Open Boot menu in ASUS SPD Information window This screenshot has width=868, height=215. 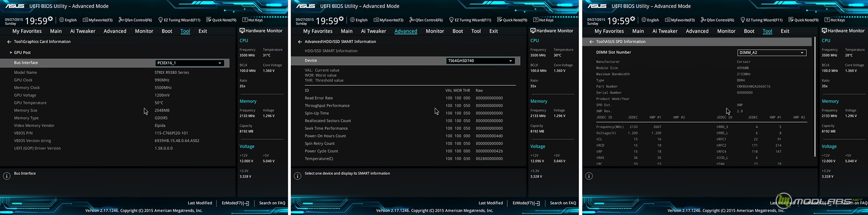pos(749,31)
